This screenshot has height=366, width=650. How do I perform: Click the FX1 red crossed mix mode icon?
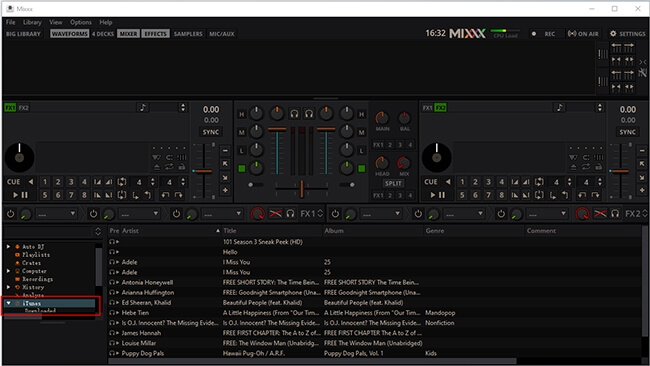tap(275, 214)
